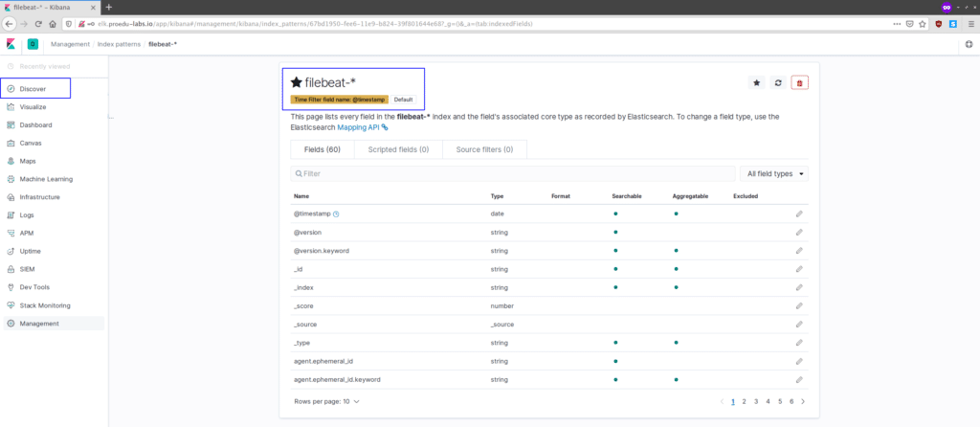Edit the @timestamp field
Viewport: 980px width, 427px height.
coord(799,213)
